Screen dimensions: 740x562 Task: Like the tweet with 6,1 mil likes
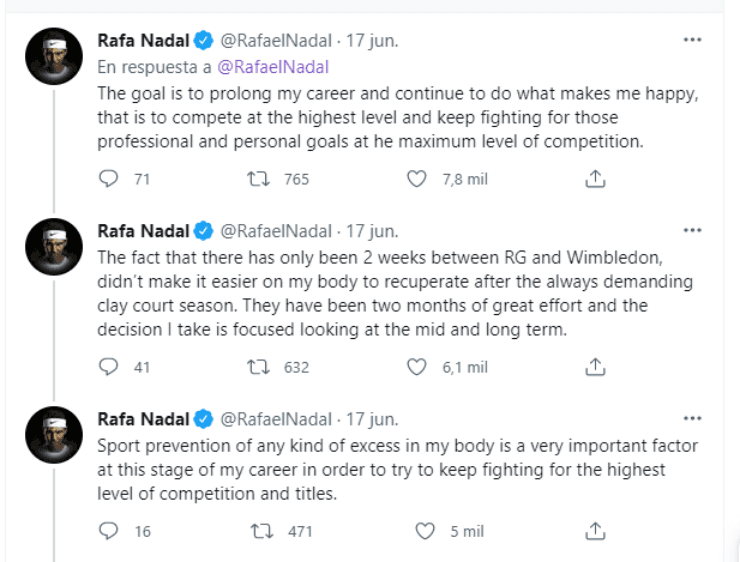tap(418, 367)
